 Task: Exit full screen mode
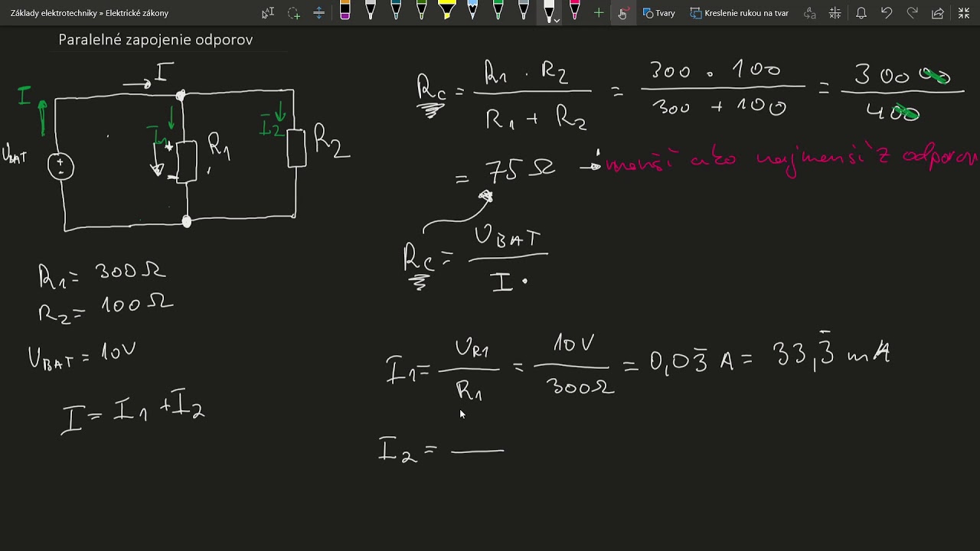pyautogui.click(x=963, y=13)
